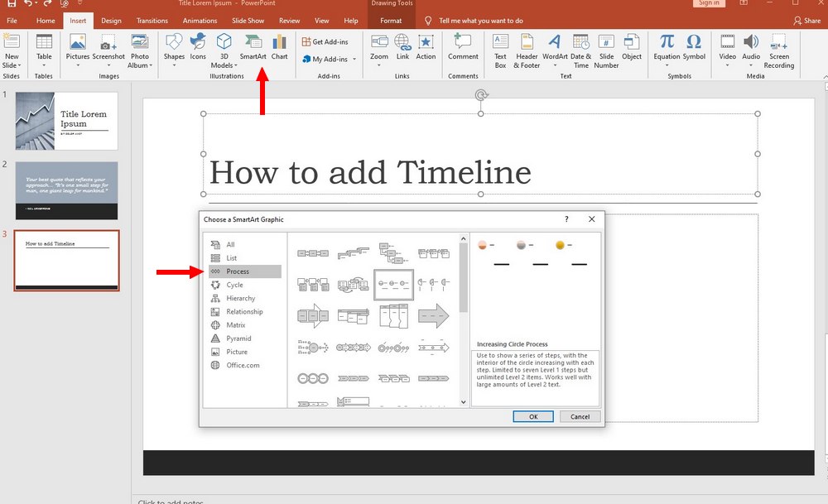Select the Process category
Image resolution: width=828 pixels, height=504 pixels.
tap(238, 271)
